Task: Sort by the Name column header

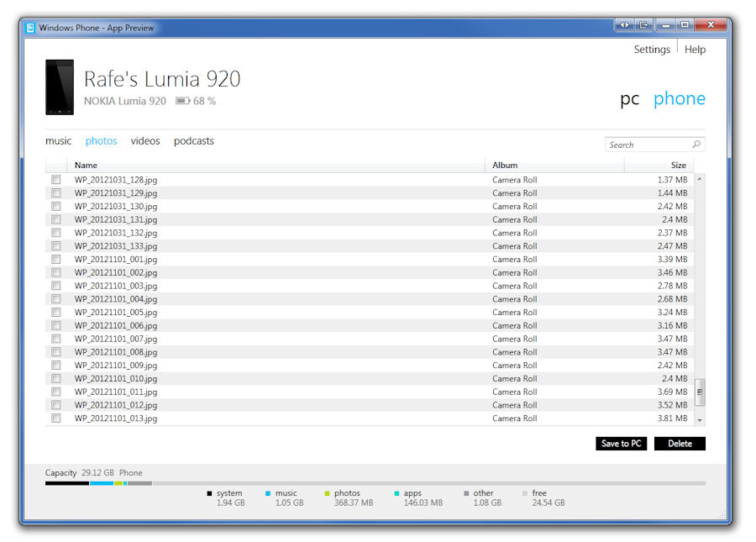Action: pos(276,165)
